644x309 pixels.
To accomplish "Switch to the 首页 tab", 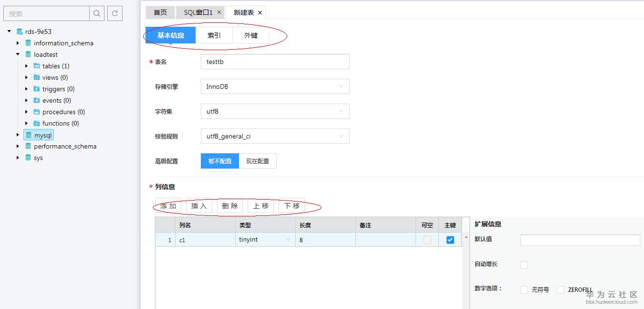I will [160, 12].
